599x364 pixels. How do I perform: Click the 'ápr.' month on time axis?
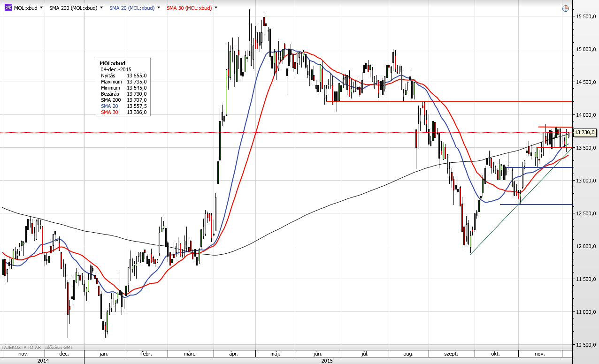pos(234,354)
